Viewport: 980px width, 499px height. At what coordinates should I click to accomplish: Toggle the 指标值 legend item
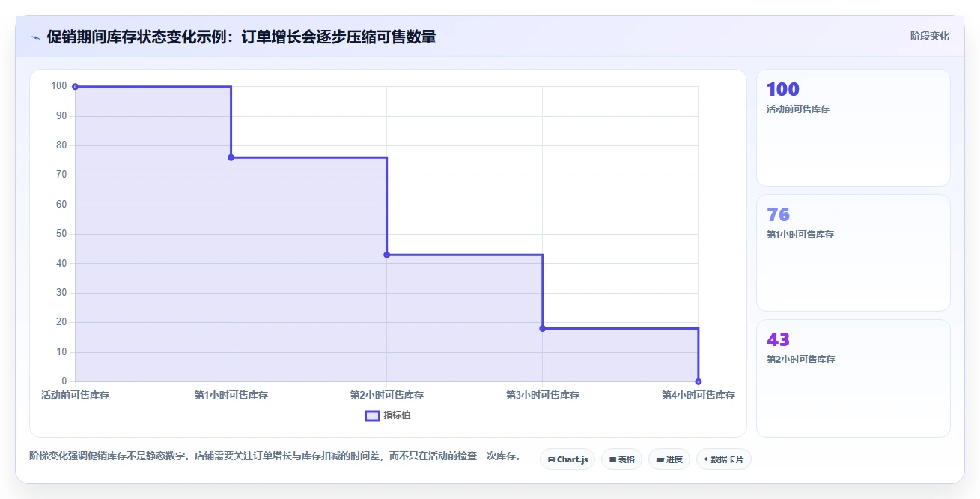(387, 415)
